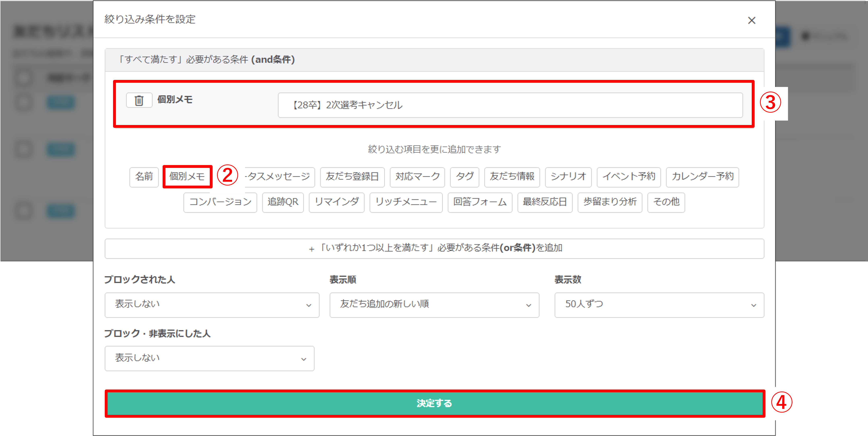Open the ブロックされた人 dropdown
This screenshot has height=436, width=868.
click(212, 305)
